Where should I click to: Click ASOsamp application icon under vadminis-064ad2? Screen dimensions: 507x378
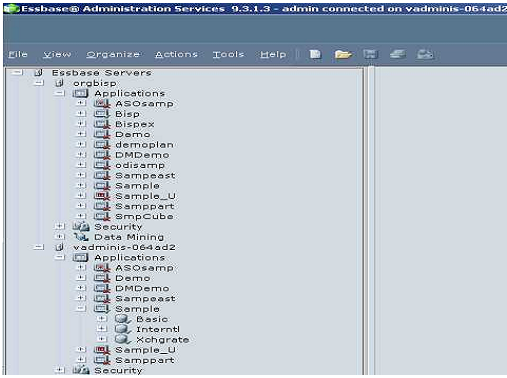[x=102, y=268]
